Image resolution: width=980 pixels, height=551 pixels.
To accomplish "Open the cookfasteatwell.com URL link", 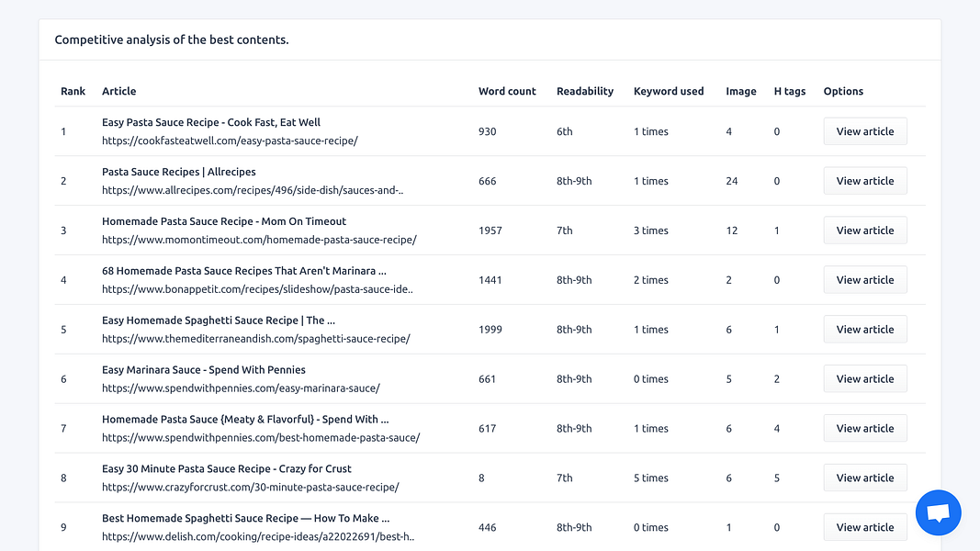I will (x=230, y=141).
